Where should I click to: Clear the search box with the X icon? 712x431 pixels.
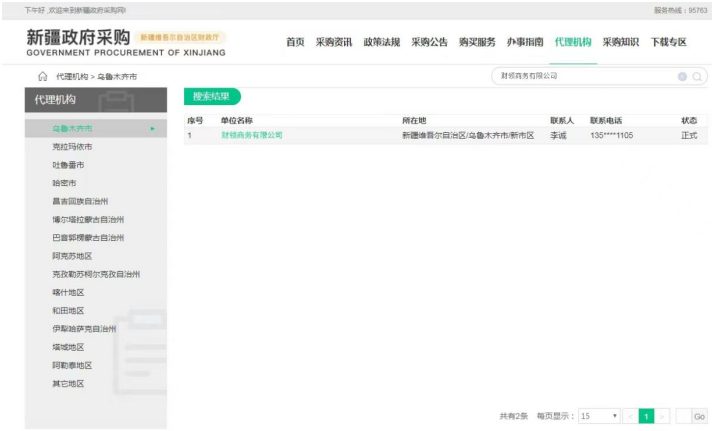(x=682, y=76)
